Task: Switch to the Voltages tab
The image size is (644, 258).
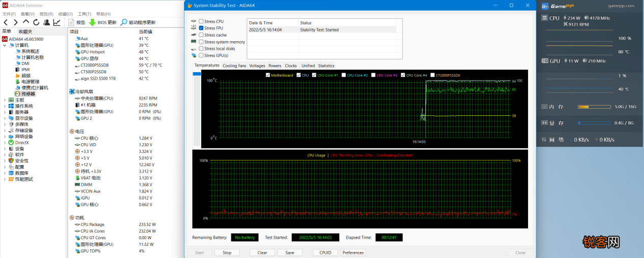Action: [x=257, y=66]
